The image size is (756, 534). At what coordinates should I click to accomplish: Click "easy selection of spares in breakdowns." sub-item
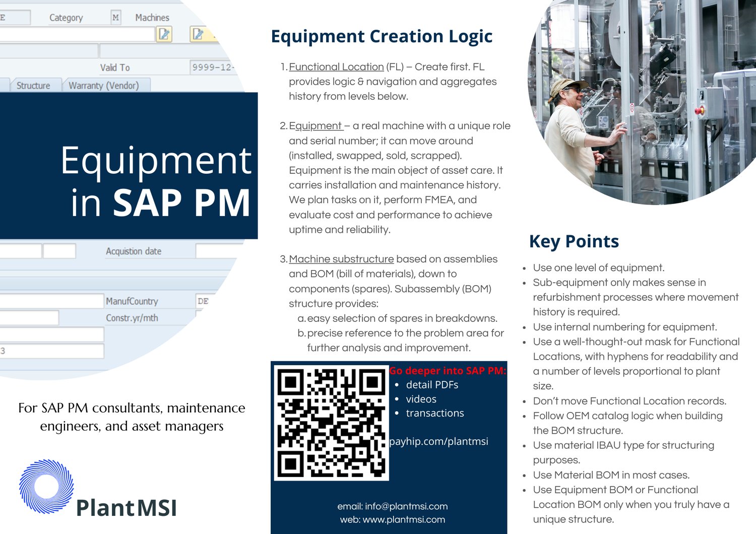[402, 318]
